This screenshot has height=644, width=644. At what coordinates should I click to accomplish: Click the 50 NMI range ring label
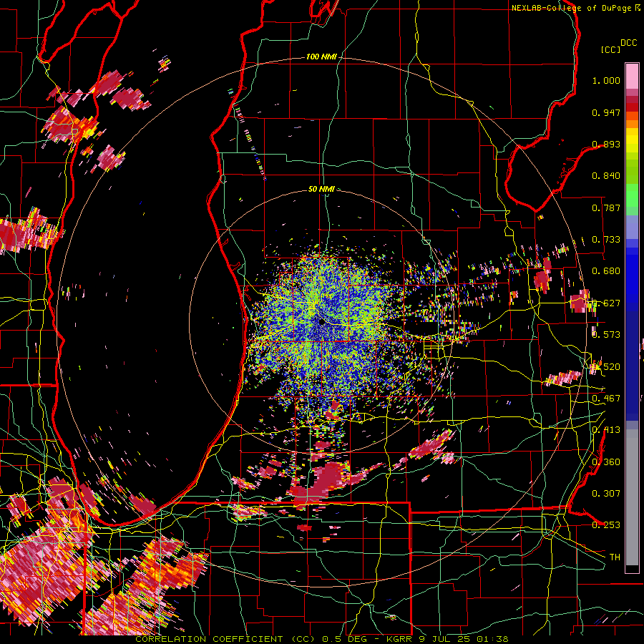(321, 189)
